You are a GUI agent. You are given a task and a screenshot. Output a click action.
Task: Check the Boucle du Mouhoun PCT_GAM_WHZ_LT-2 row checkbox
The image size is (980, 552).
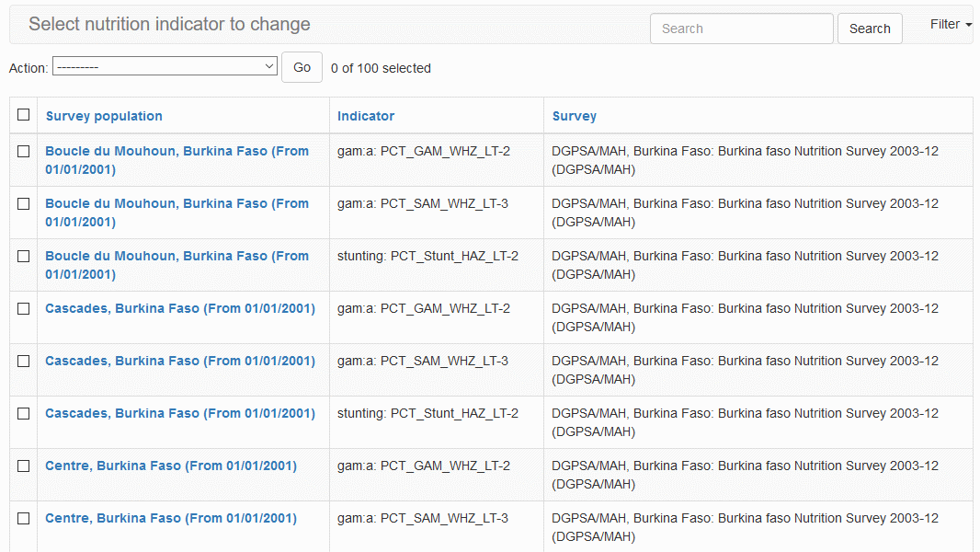click(x=24, y=152)
